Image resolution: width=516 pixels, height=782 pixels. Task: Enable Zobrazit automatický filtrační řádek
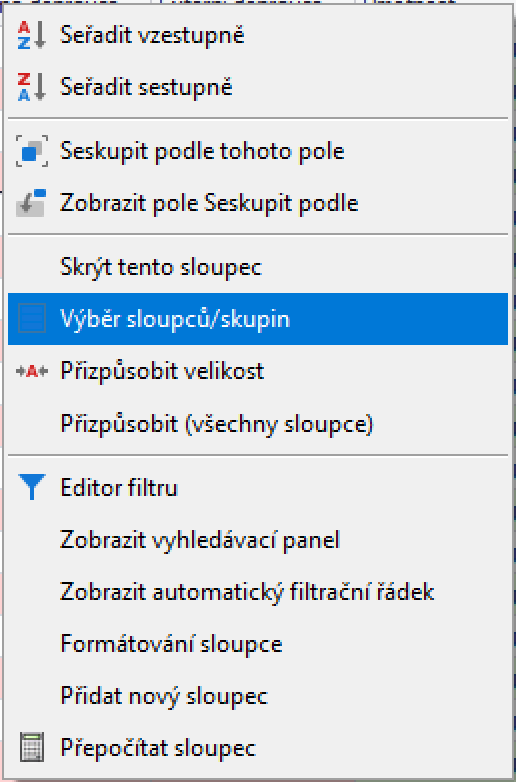point(258,591)
